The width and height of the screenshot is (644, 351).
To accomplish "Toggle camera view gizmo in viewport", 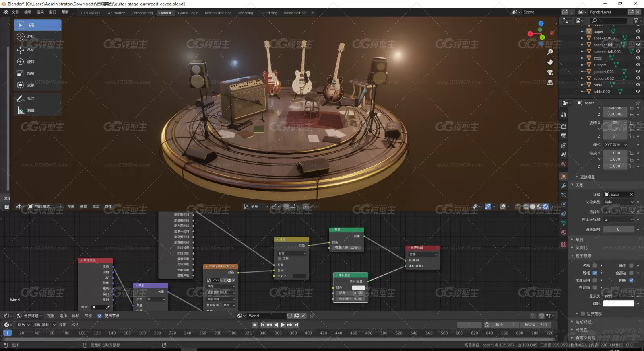I will 550,72.
